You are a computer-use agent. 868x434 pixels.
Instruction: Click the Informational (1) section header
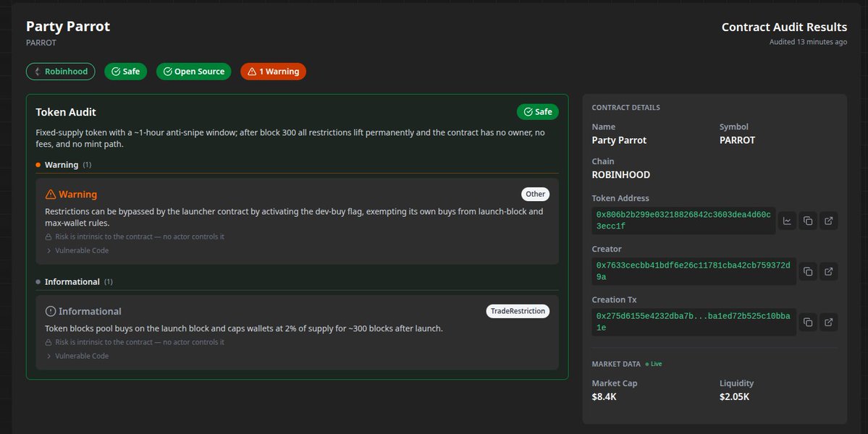point(74,282)
